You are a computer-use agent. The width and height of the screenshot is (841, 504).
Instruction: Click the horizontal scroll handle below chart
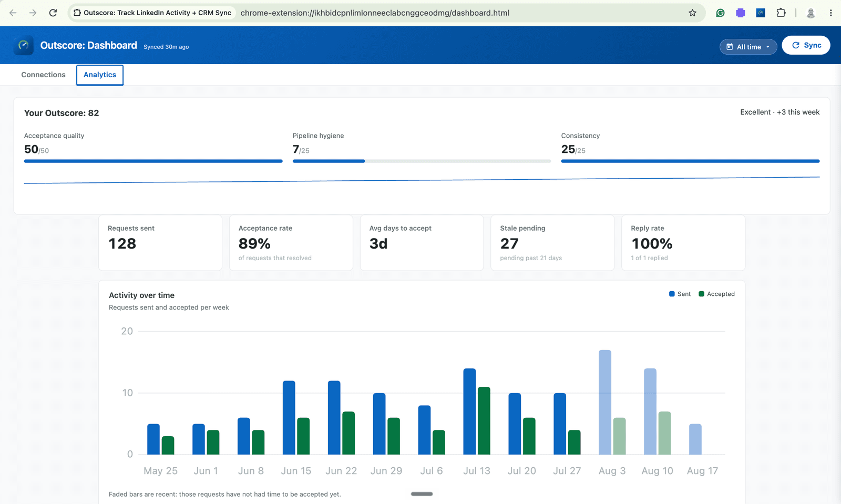422,494
